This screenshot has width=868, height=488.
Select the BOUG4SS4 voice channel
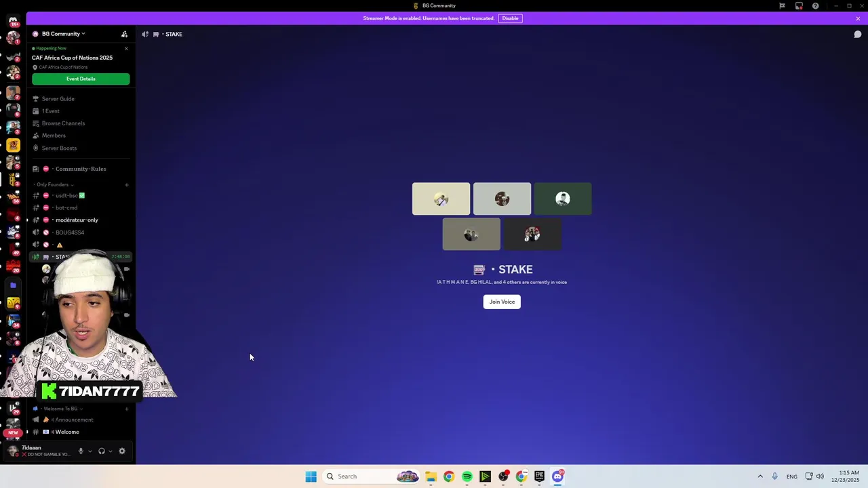pos(81,232)
